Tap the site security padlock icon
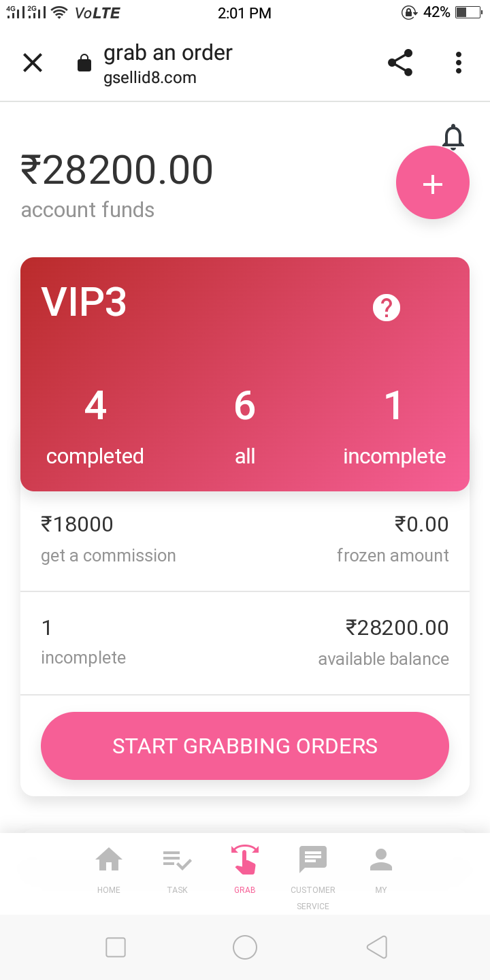Screen dimensions: 490x980 pyautogui.click(x=84, y=64)
